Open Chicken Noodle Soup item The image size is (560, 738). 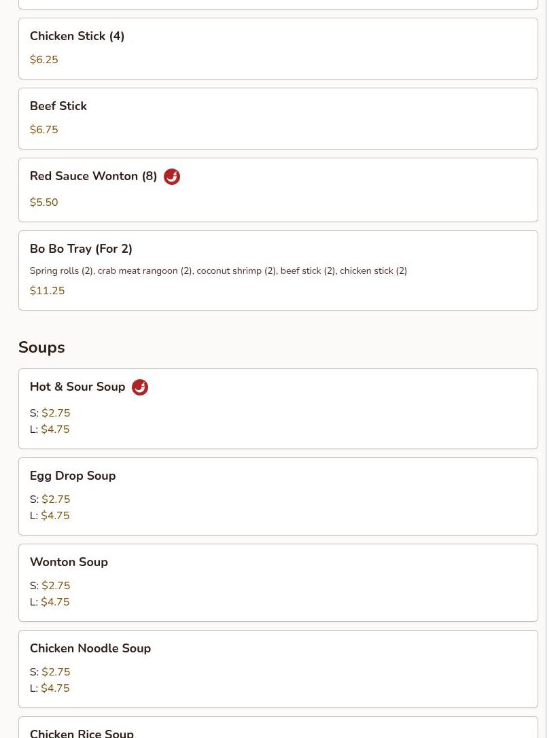(x=90, y=649)
